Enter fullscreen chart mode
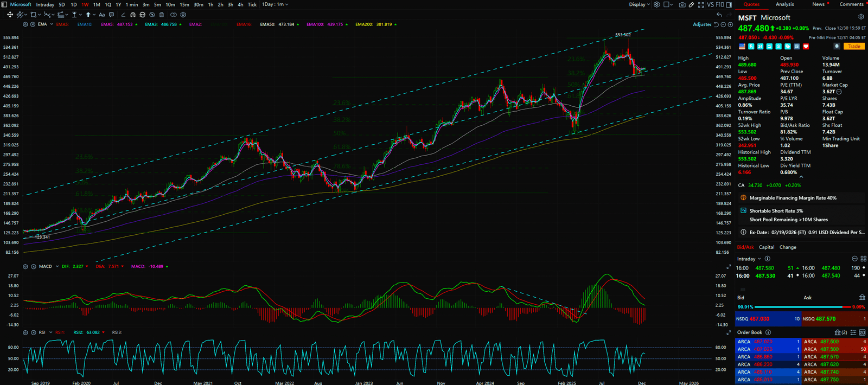The width and height of the screenshot is (868, 385). tap(701, 4)
